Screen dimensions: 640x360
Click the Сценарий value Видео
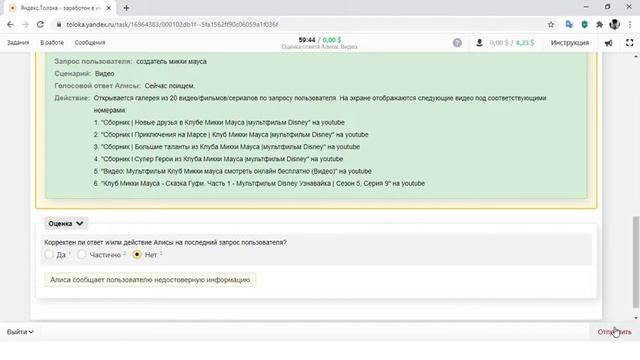coord(104,73)
